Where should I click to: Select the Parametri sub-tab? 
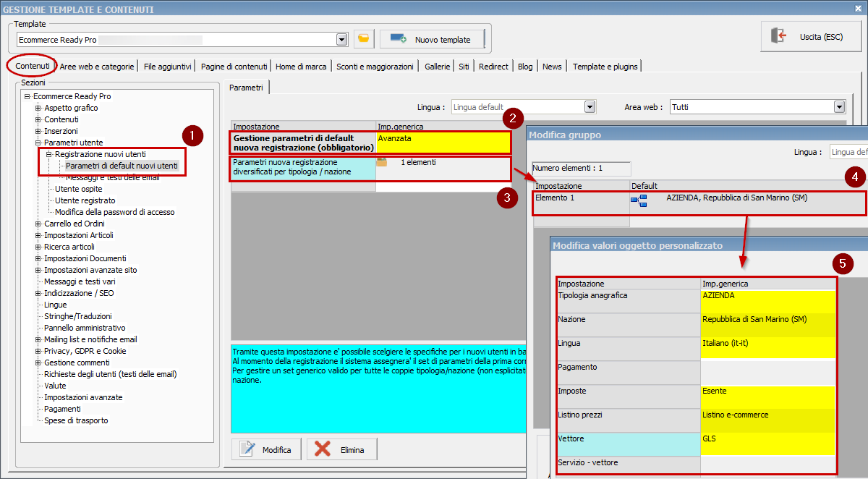pos(247,88)
